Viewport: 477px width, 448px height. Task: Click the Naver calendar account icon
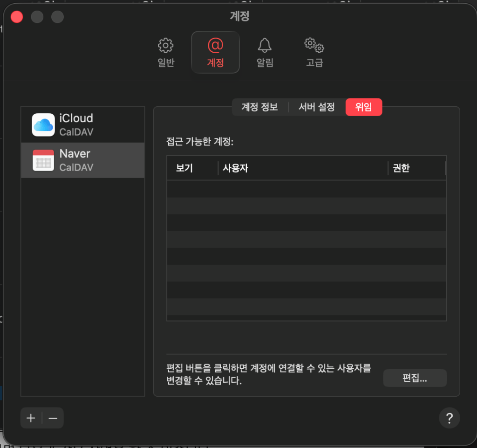43,160
